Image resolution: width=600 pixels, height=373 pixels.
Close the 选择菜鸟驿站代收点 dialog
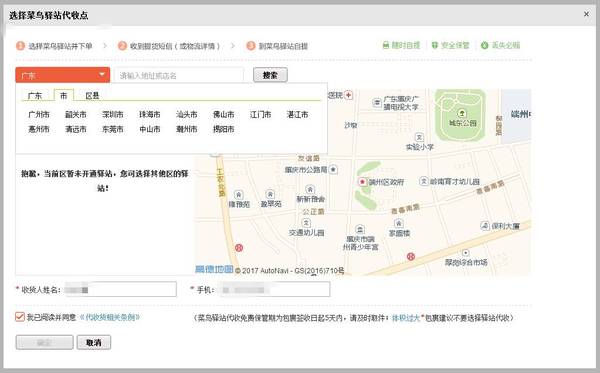(x=586, y=14)
